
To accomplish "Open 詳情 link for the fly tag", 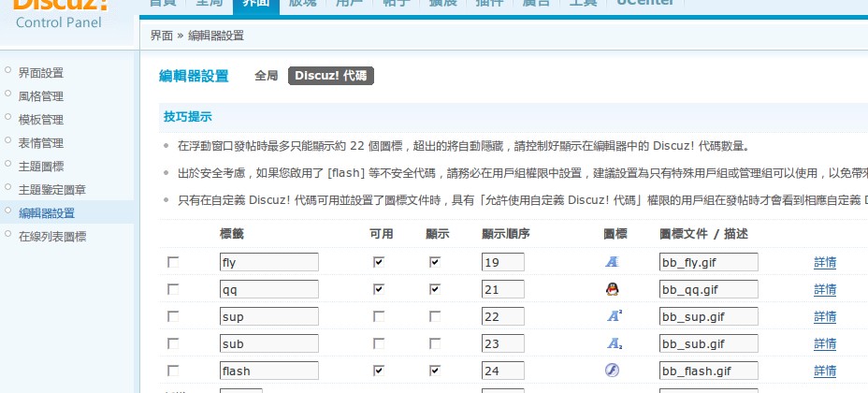I will 825,262.
